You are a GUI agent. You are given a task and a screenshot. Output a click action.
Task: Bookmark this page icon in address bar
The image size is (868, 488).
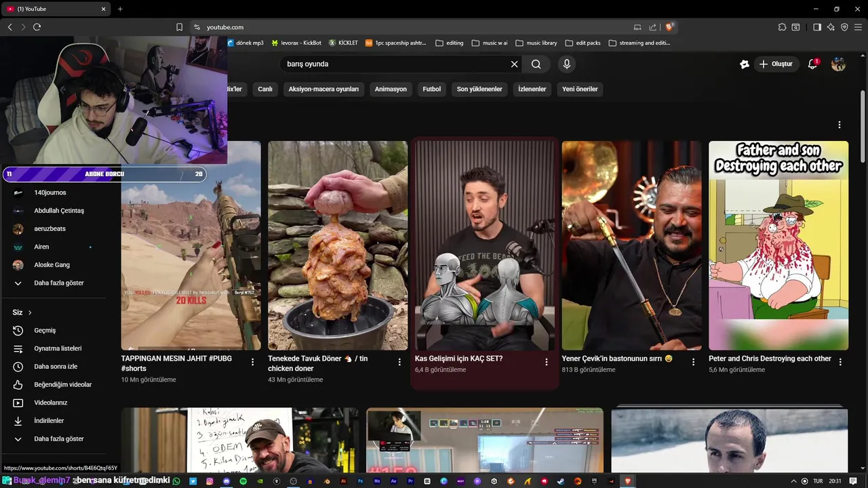click(179, 27)
